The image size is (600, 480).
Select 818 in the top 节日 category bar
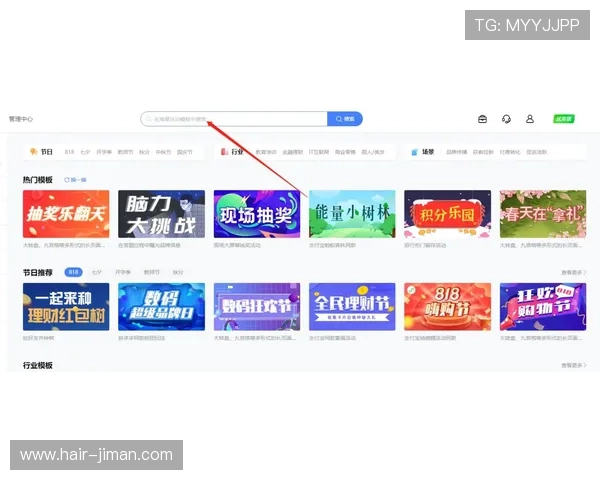[x=69, y=152]
